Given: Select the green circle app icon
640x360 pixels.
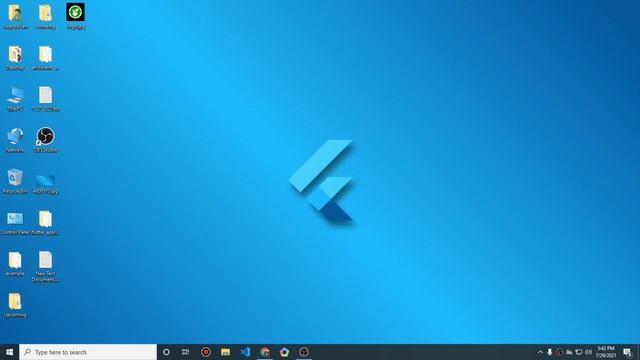Looking at the screenshot, I should tap(76, 16).
